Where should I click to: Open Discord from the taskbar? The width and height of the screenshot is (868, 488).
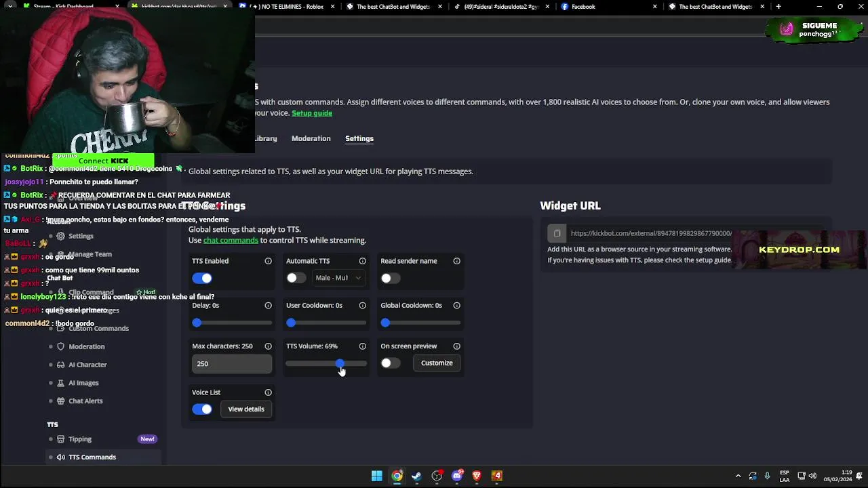(x=457, y=476)
